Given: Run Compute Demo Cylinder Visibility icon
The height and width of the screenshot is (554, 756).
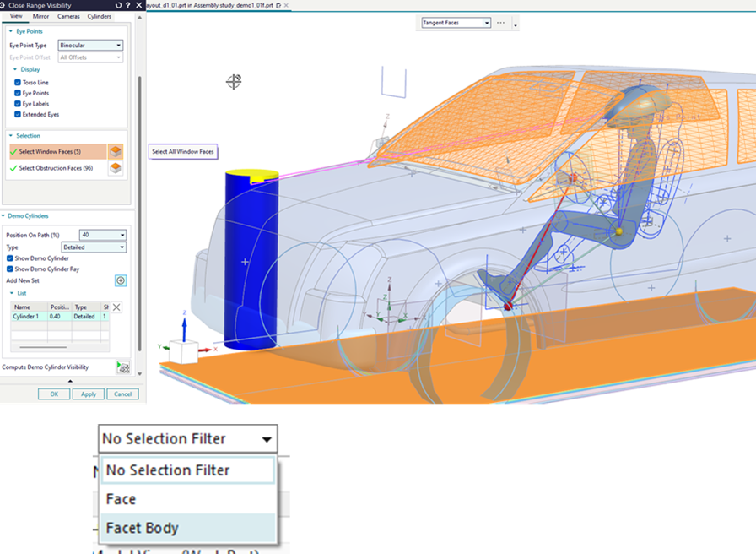Looking at the screenshot, I should point(122,367).
